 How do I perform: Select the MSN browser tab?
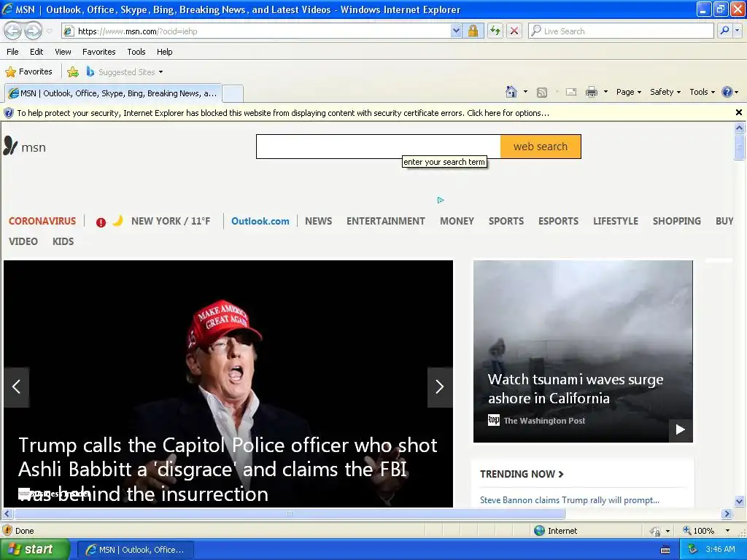pyautogui.click(x=113, y=93)
